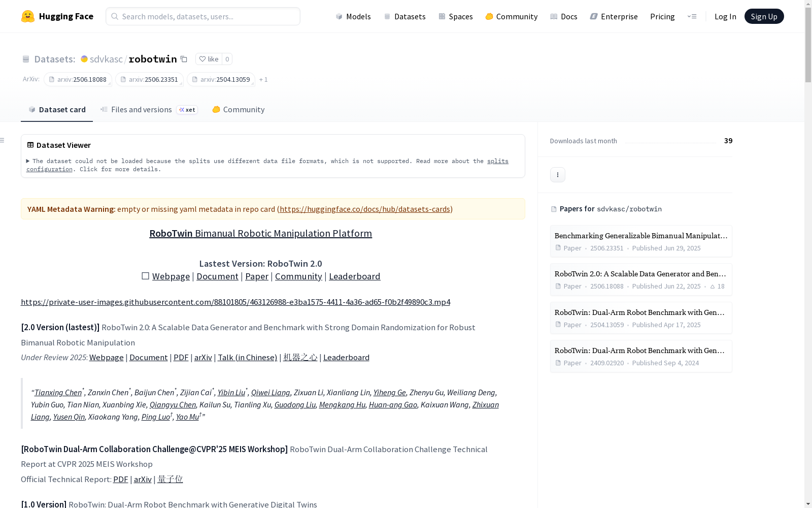Viewport: 812px width, 508px height.
Task: Open the Models page
Action: [353, 16]
